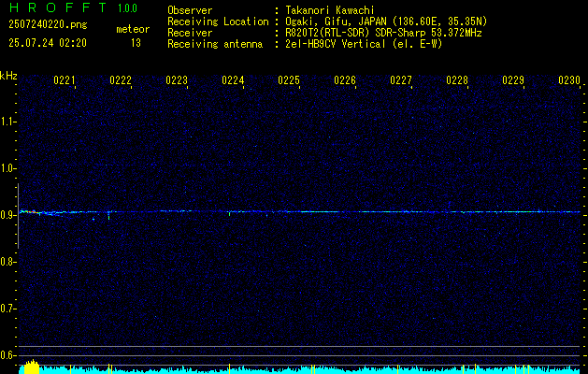Click the Observer field label
This screenshot has width=588, height=374.
point(190,10)
